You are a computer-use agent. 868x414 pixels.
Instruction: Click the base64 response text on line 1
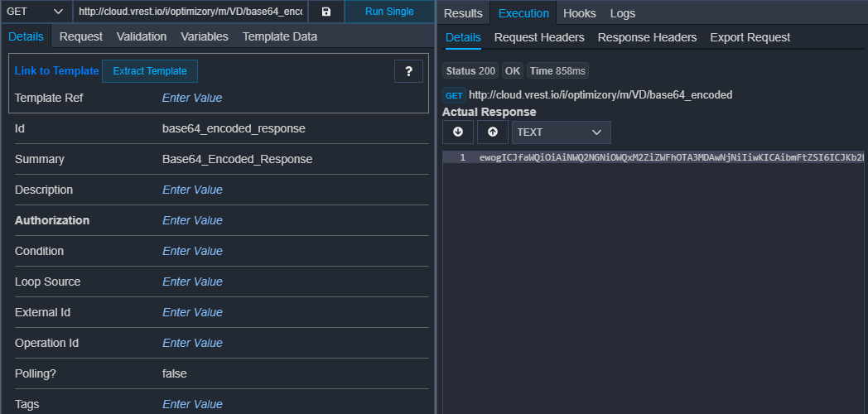pos(671,158)
